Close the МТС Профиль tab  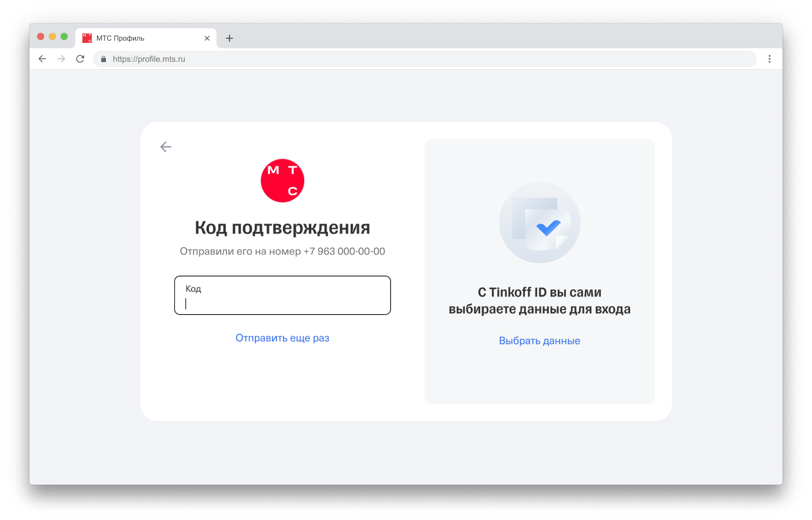[207, 38]
